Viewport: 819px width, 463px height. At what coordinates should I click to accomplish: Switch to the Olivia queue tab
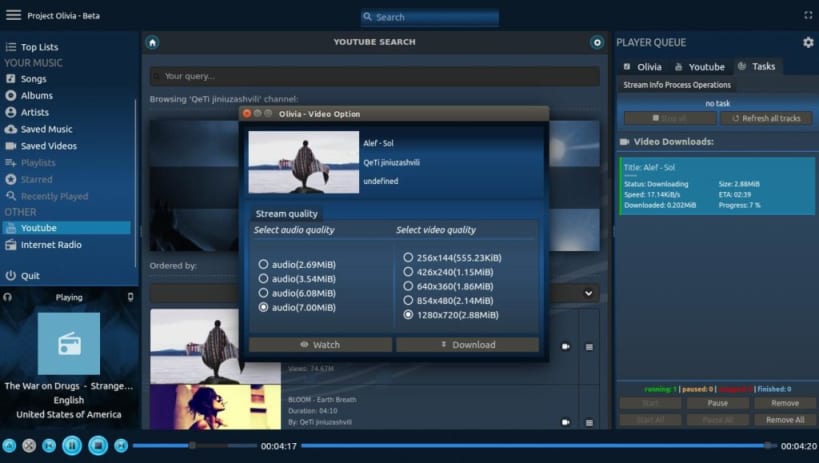tap(643, 67)
